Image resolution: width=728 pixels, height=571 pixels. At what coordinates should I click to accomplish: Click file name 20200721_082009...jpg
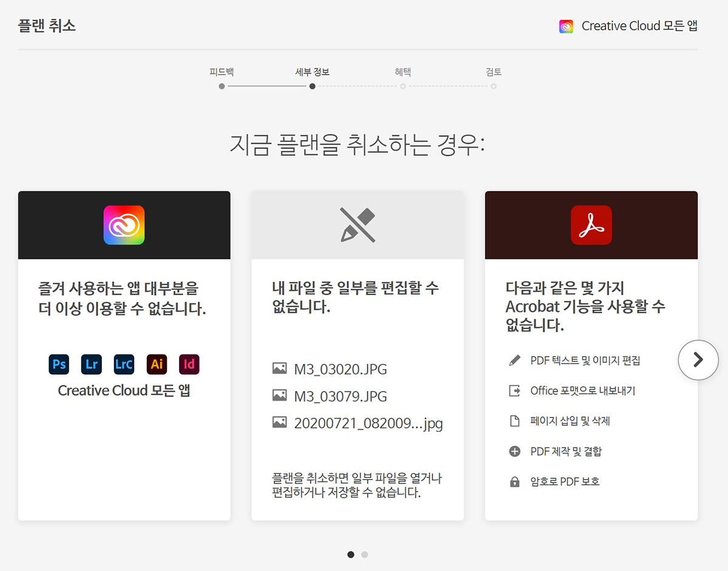(368, 423)
